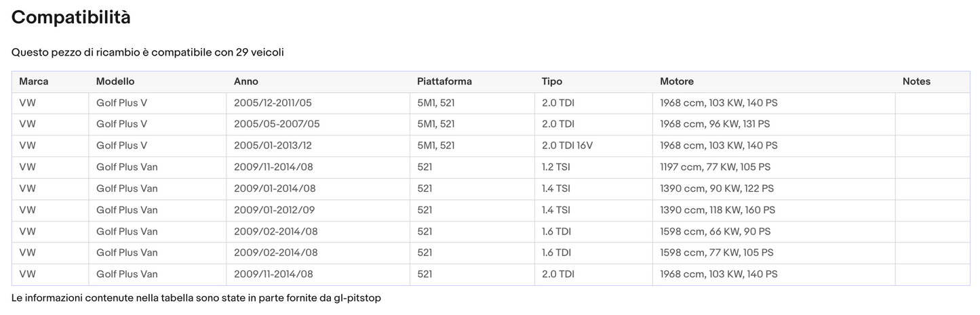Click the Compatibilità section heading
This screenshot has height=315, width=980.
point(71,18)
